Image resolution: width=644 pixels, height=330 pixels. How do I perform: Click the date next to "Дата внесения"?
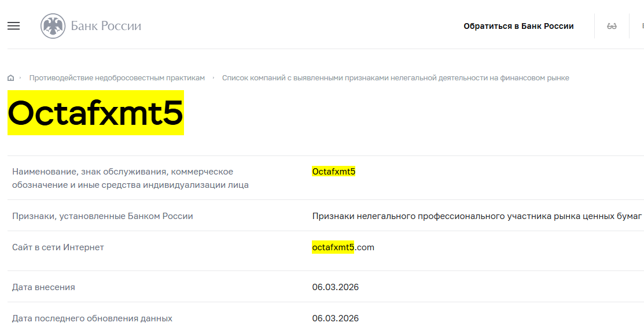coord(335,287)
